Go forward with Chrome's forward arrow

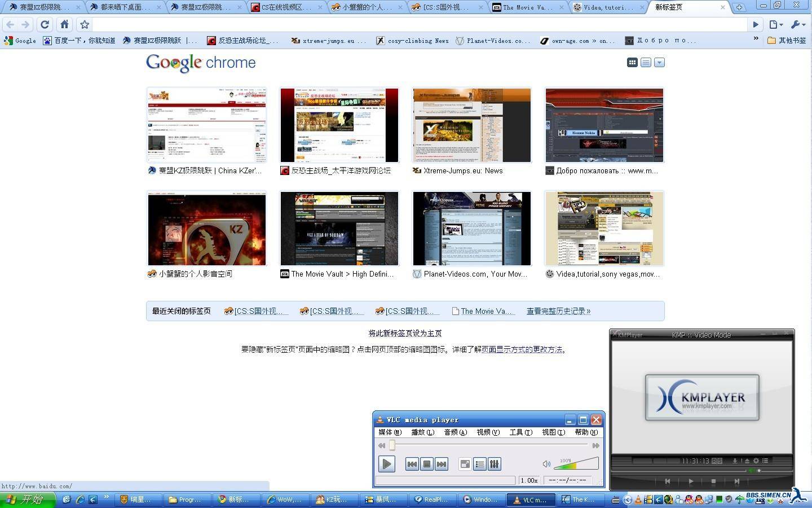click(x=25, y=24)
